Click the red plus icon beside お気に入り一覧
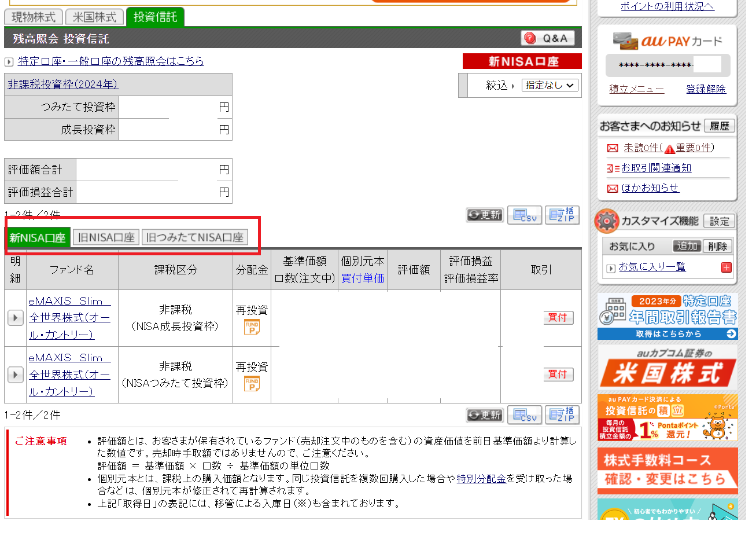The height and width of the screenshot is (554, 756). [726, 267]
